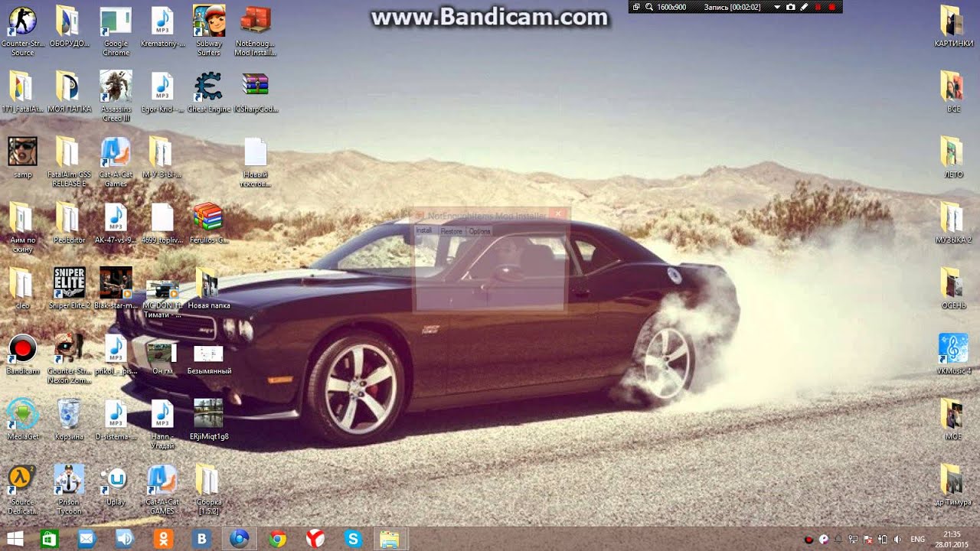Stop the Bandicam recording with the red button

(x=832, y=7)
